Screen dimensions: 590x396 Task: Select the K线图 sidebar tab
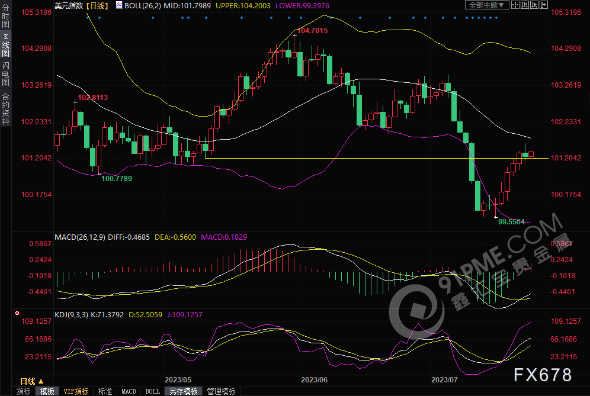[x=5, y=44]
